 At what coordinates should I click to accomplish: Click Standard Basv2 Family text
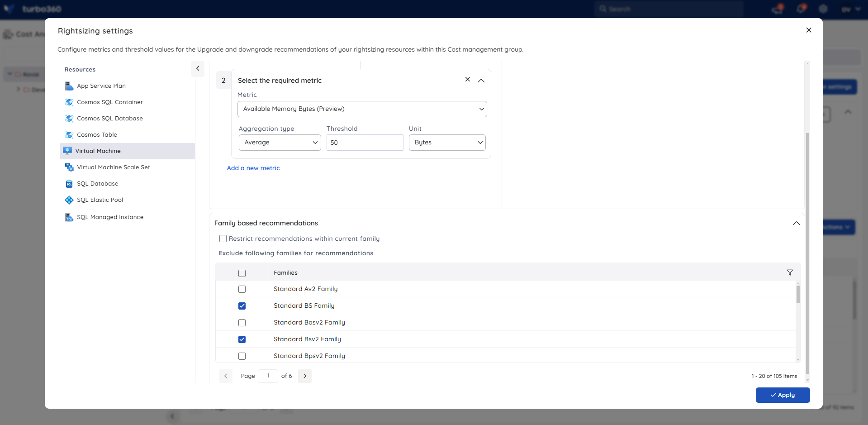pyautogui.click(x=309, y=323)
